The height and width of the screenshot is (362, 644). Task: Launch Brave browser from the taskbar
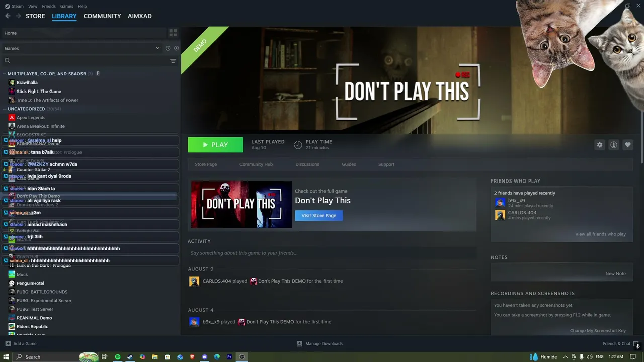pyautogui.click(x=192, y=357)
